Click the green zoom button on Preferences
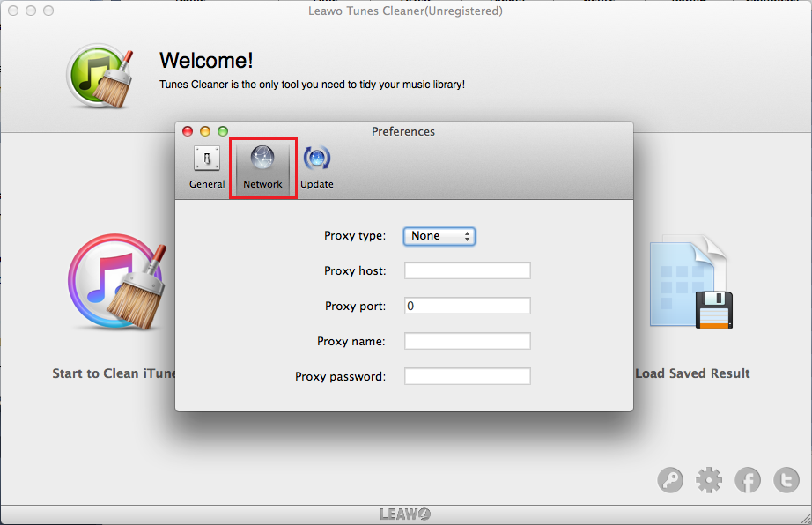The image size is (812, 525). point(223,131)
